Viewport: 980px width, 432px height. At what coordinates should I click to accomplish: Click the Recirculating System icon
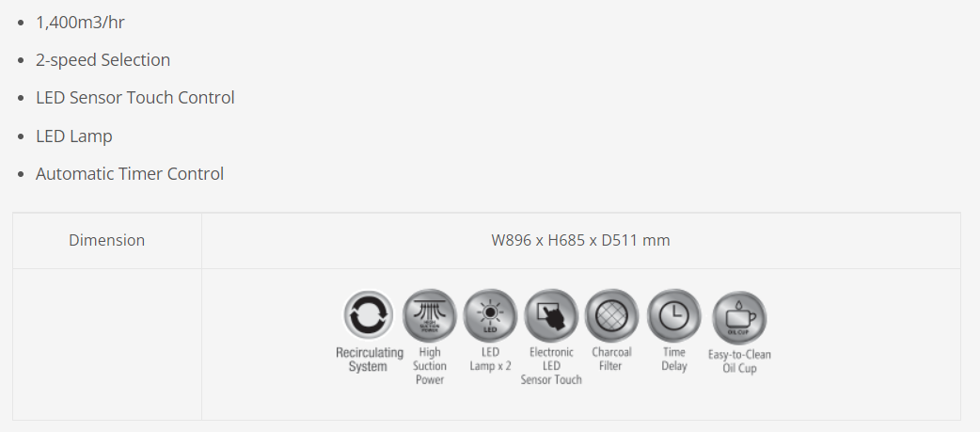[368, 315]
